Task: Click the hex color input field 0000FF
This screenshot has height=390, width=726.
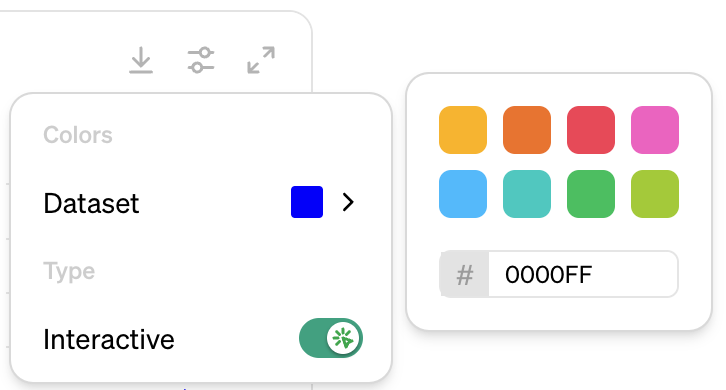Action: pyautogui.click(x=583, y=274)
